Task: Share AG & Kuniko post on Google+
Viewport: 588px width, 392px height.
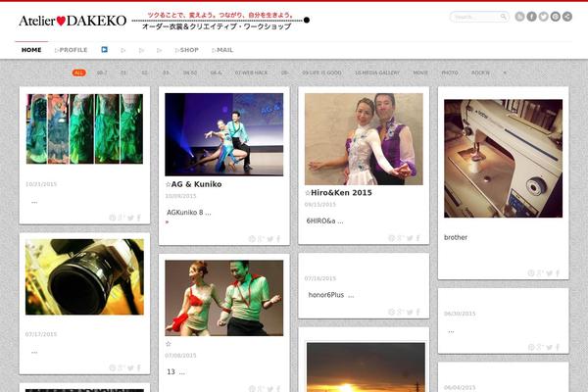Action: click(261, 238)
